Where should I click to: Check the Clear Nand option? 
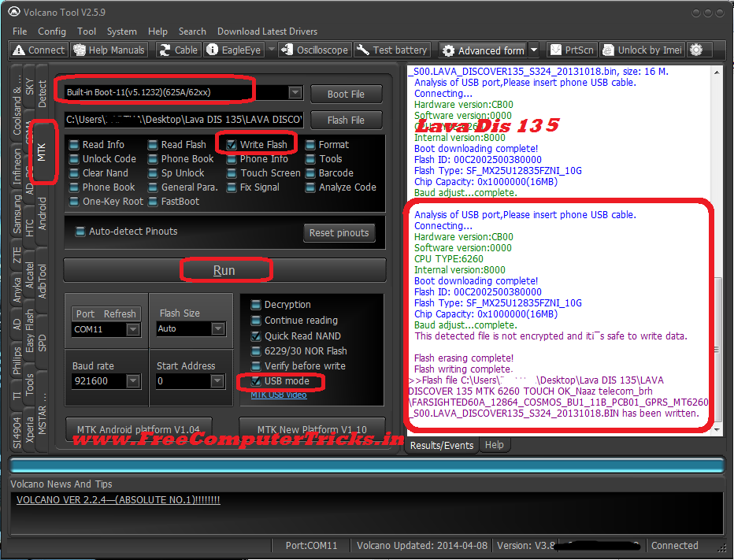[74, 173]
